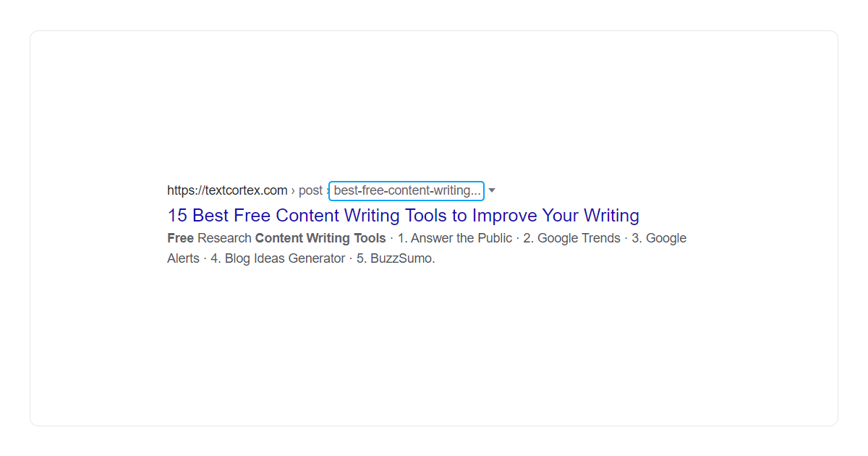Click the number "5." before BuzzSumo
This screenshot has width=868, height=456.
360,258
